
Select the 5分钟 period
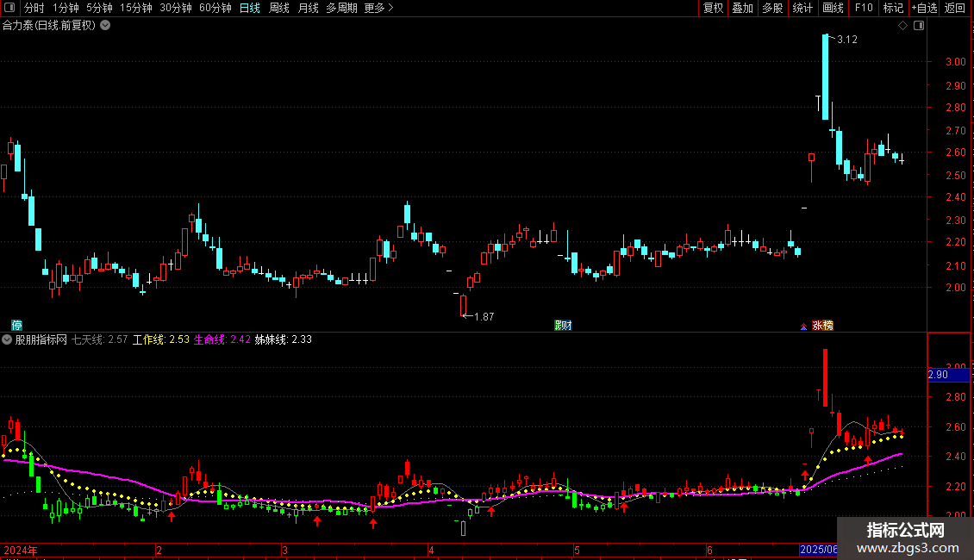(99, 8)
